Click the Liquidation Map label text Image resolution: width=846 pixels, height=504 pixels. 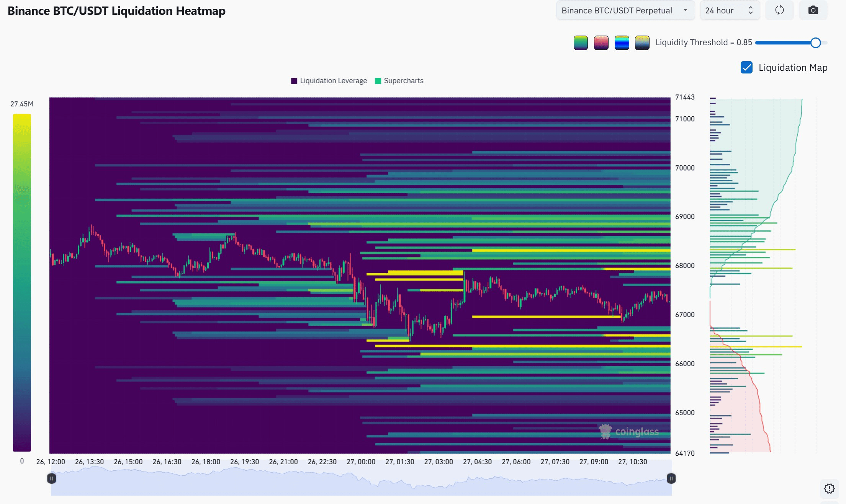click(793, 68)
